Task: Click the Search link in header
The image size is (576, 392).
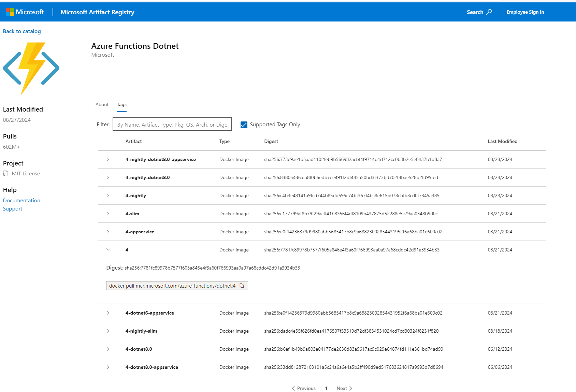Action: (x=479, y=12)
